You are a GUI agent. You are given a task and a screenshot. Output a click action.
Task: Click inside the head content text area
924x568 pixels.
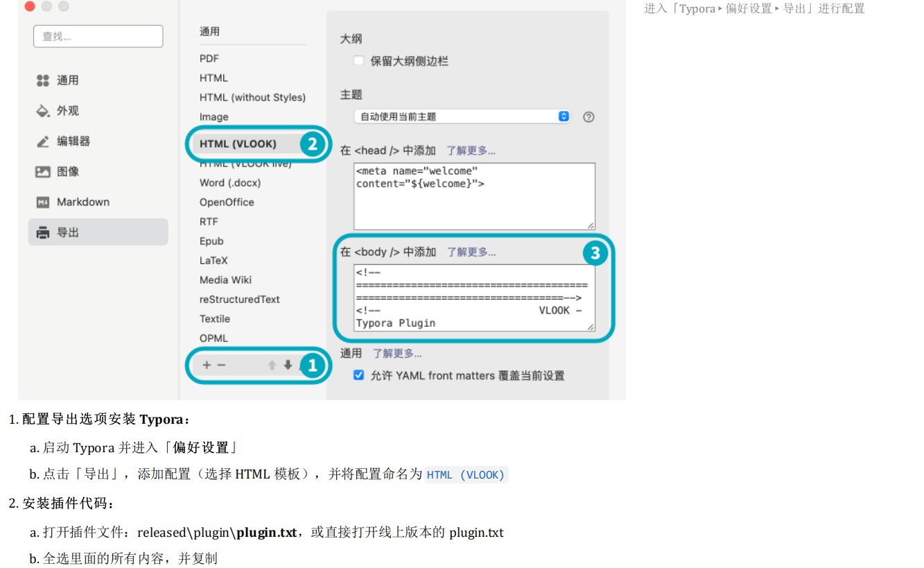tap(474, 196)
